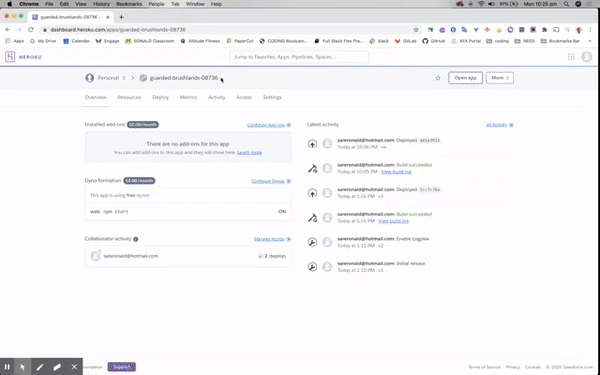Switch to the Resources tab

[129, 97]
